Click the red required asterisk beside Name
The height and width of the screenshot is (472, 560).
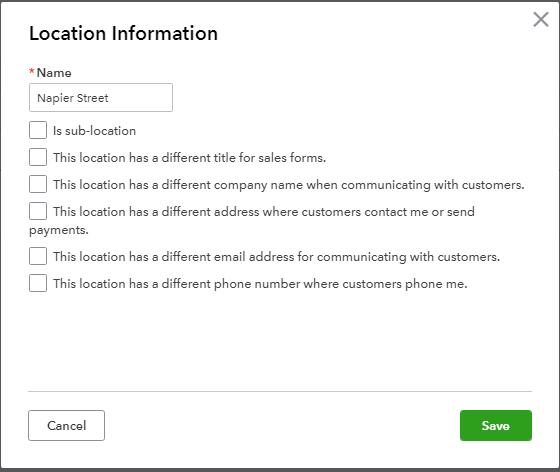click(x=32, y=71)
